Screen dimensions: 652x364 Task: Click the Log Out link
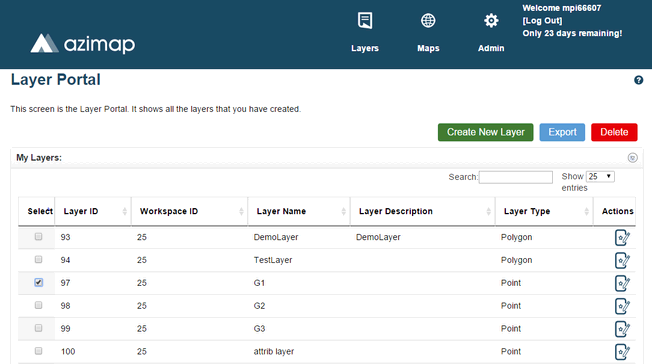coord(542,21)
